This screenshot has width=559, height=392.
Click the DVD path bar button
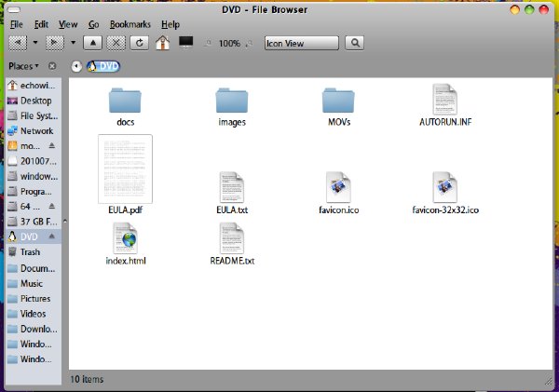(103, 66)
